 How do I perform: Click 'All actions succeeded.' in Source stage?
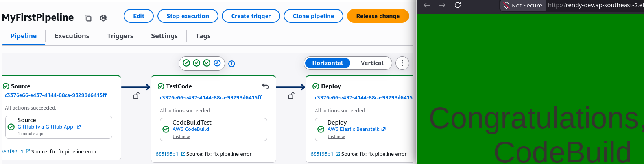(30, 108)
